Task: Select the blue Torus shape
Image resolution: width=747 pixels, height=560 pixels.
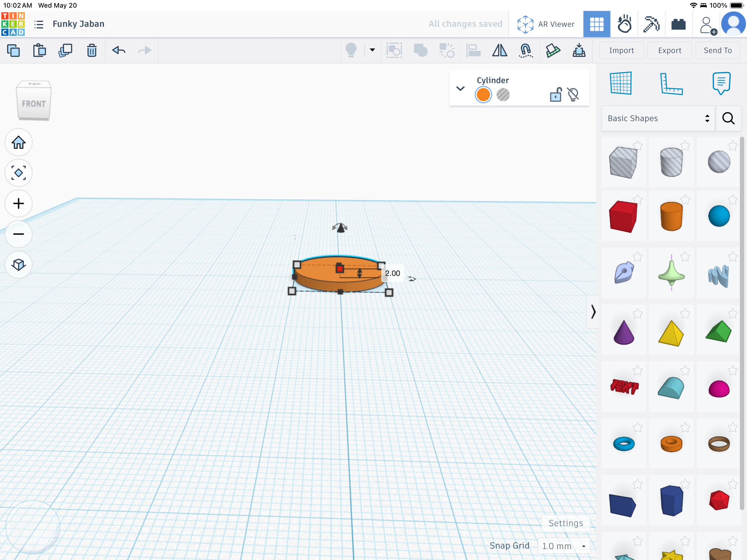Action: click(x=624, y=444)
